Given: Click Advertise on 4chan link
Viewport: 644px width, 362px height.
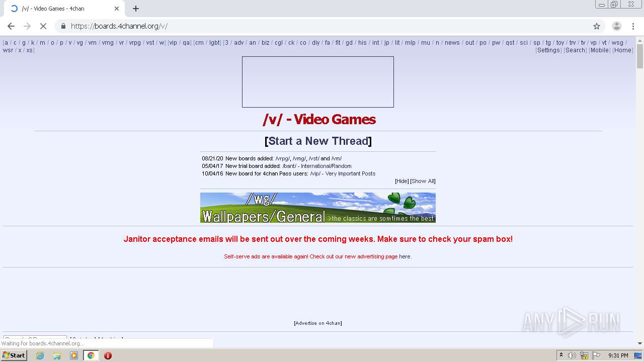Looking at the screenshot, I should point(318,323).
